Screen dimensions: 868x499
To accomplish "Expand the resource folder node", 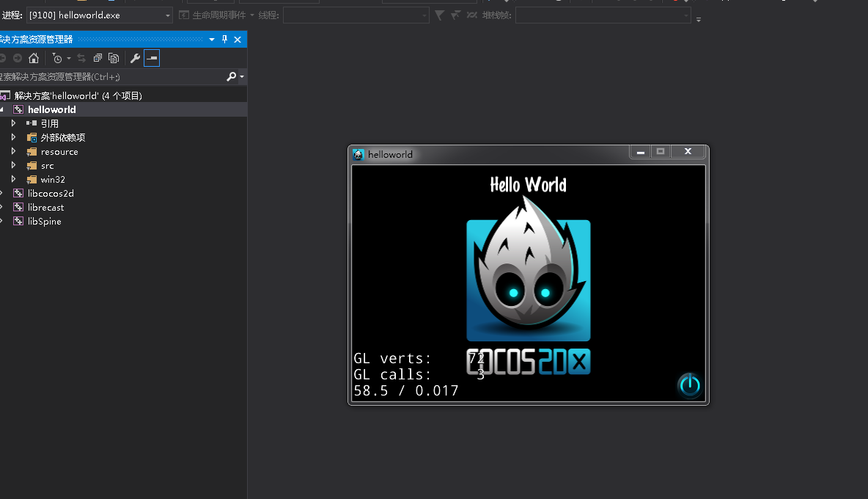I will (13, 152).
